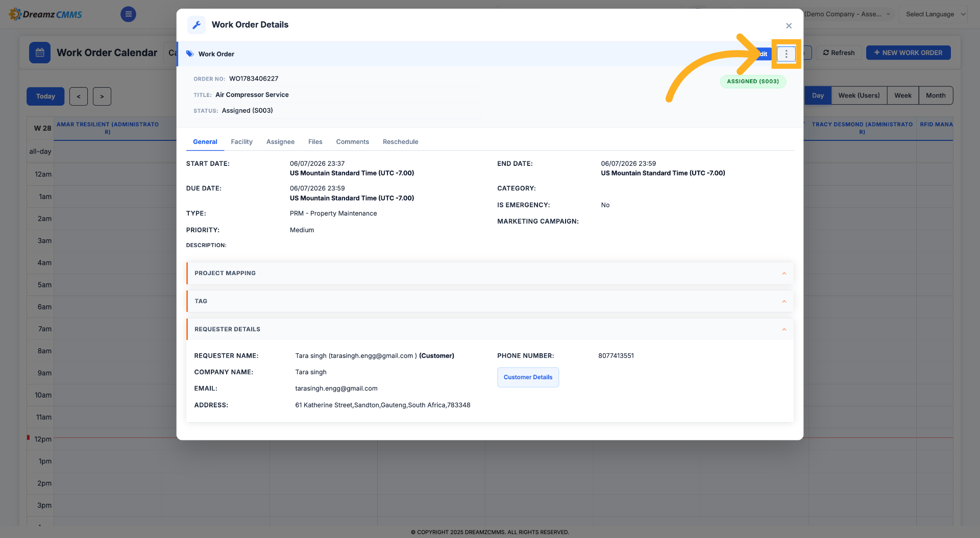Collapse the Project Mapping section
Image resolution: width=980 pixels, height=538 pixels.
point(784,274)
